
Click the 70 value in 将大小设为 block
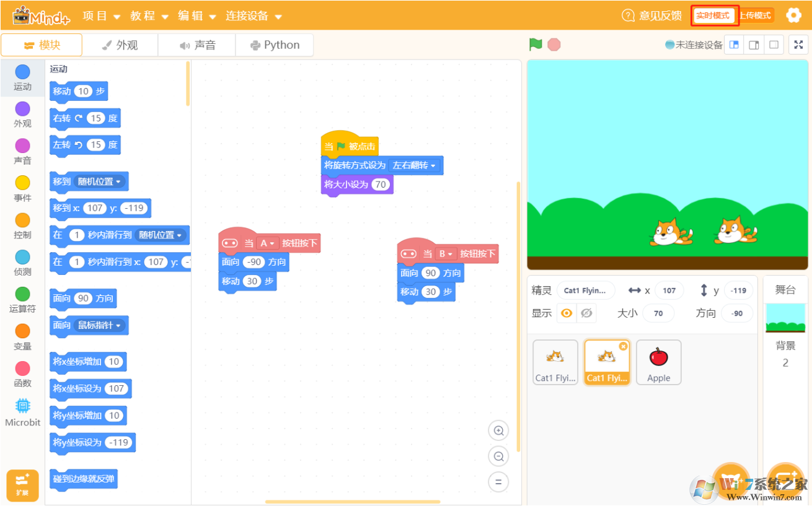coord(381,185)
